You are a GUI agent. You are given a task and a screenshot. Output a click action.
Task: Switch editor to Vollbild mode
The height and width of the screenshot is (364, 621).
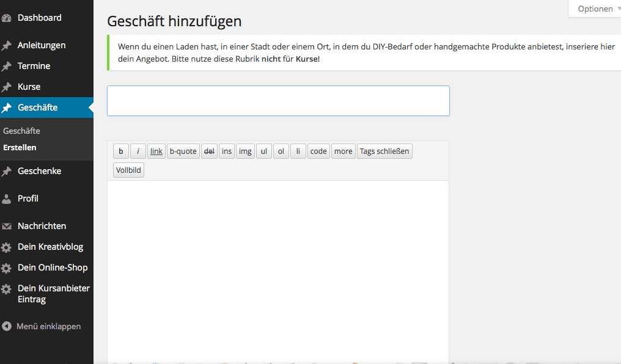128,170
